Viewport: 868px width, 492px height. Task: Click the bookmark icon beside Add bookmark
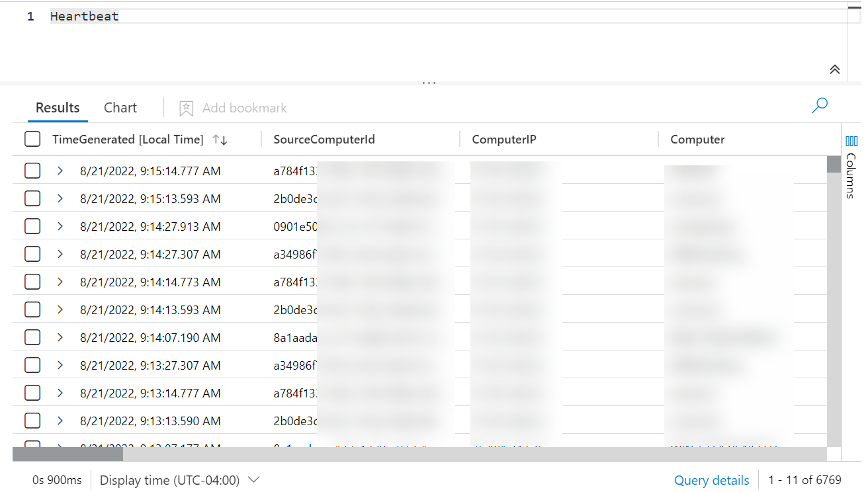point(185,107)
